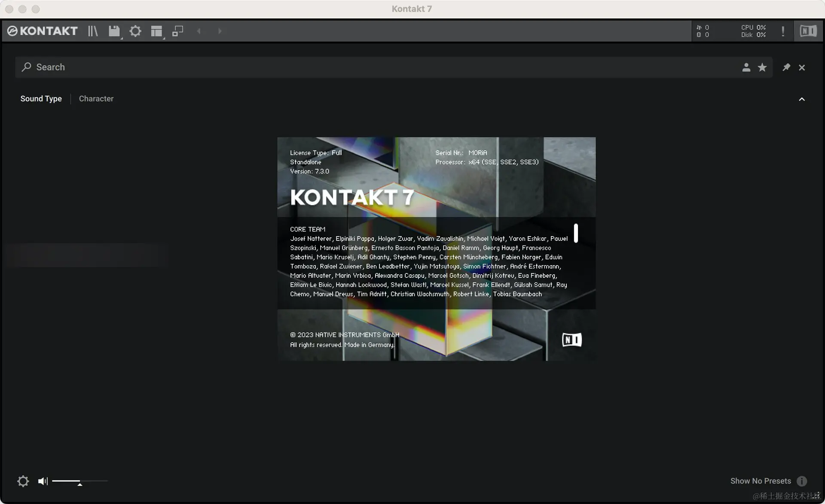This screenshot has width=825, height=504.
Task: Toggle favorites star filter
Action: (x=762, y=67)
